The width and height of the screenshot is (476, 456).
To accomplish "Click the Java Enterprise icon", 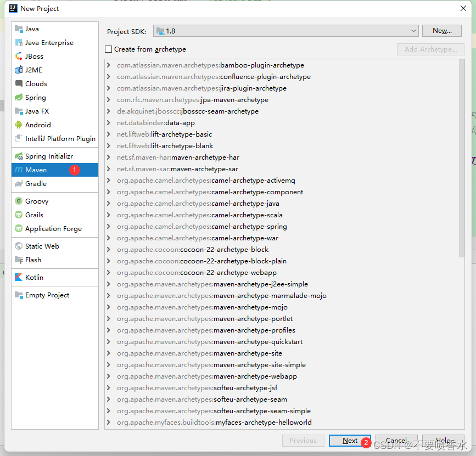I will click(x=19, y=43).
